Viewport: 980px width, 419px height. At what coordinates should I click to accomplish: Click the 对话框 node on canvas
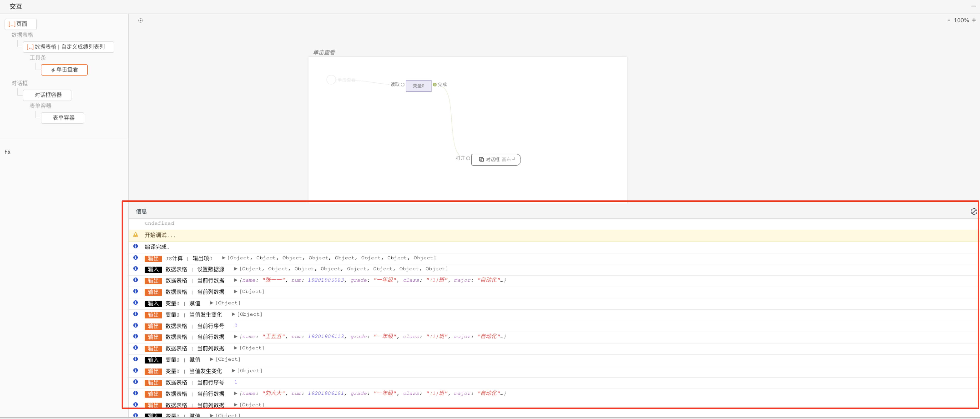point(496,159)
